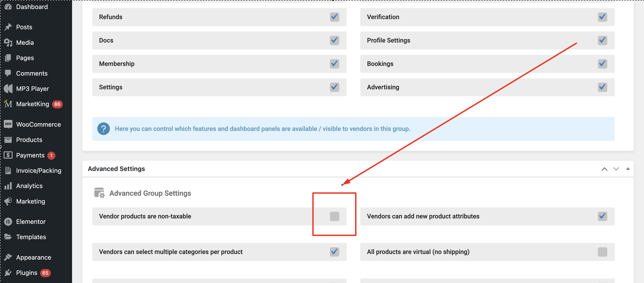The image size is (644, 283).
Task: Click the Comments bubble icon
Action: tap(8, 73)
